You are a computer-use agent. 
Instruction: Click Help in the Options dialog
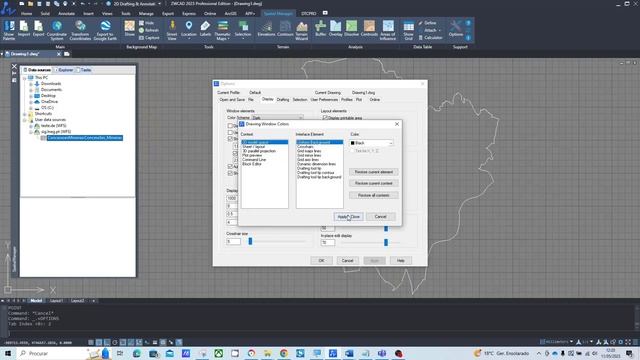[x=401, y=260]
